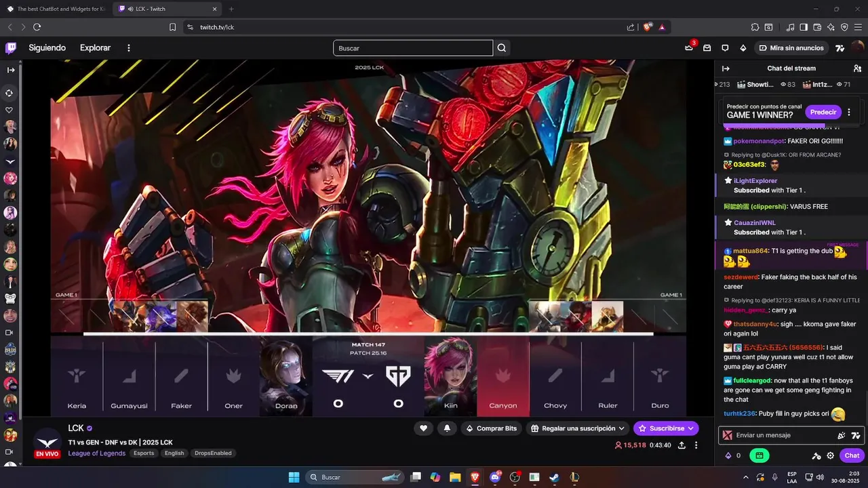Click in the Twitch Buscar search field

click(413, 48)
